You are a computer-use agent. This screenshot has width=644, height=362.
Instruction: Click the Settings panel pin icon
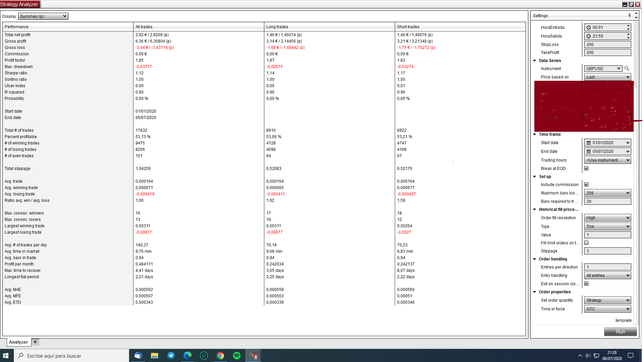tap(629, 15)
